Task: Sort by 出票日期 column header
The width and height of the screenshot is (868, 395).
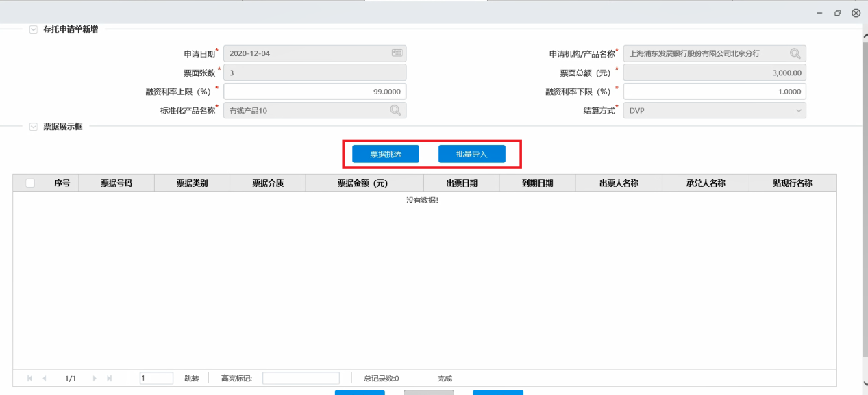Action: pos(462,183)
